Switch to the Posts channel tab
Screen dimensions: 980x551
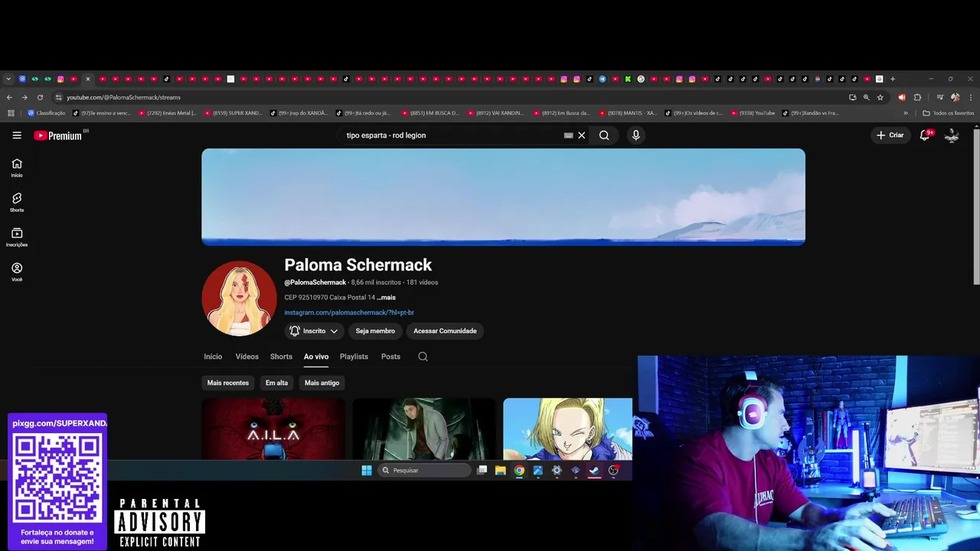click(390, 357)
